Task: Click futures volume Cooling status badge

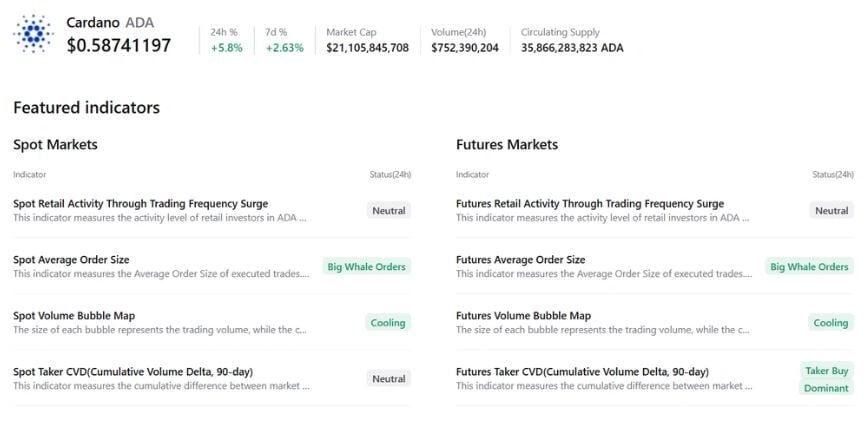Action: [x=831, y=323]
